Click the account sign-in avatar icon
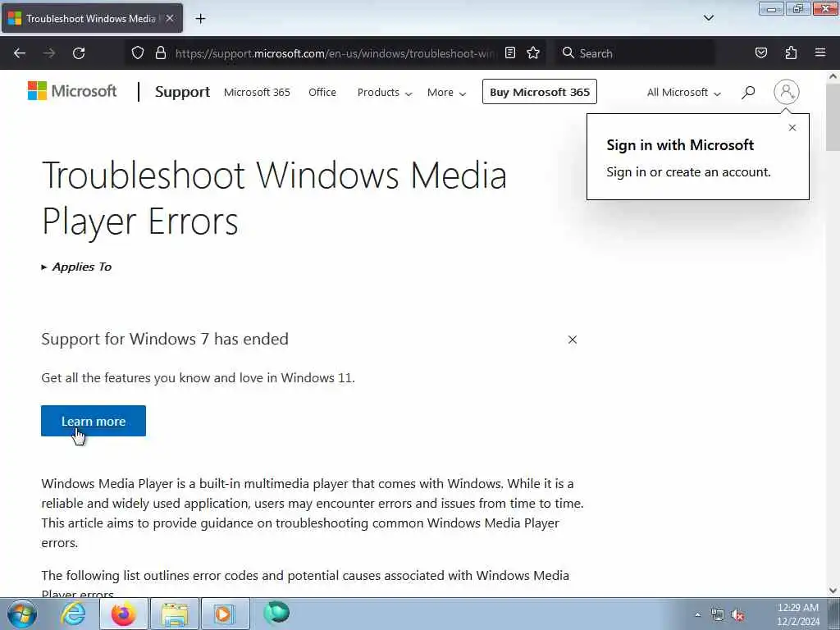 point(787,92)
